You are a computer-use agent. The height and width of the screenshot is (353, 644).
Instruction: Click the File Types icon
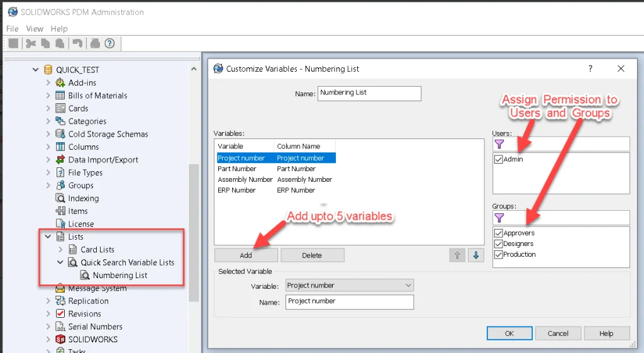[60, 172]
